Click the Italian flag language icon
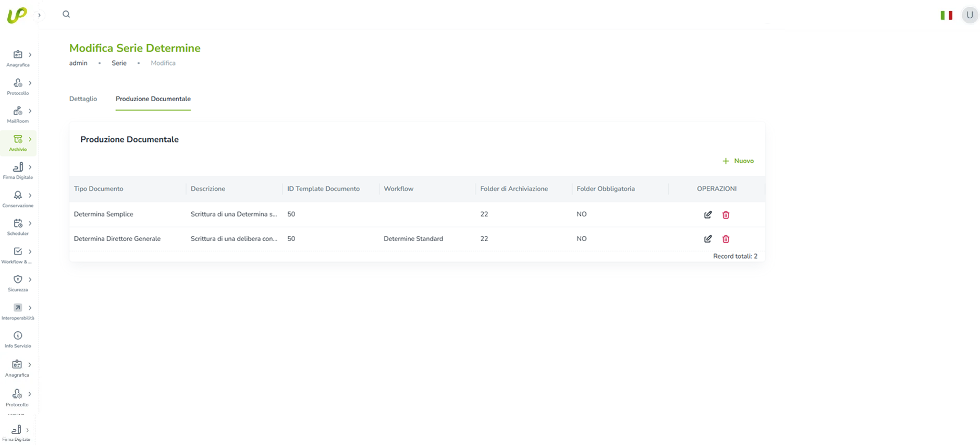This screenshot has width=980, height=446. [946, 15]
